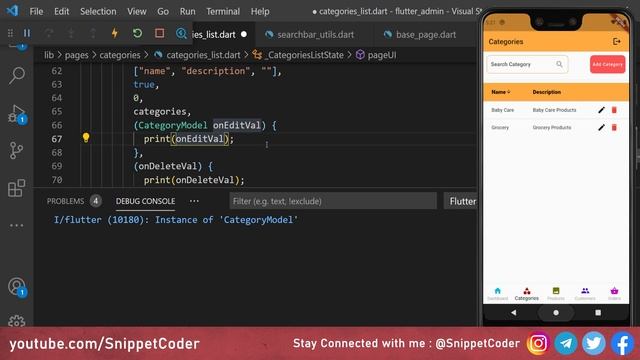Tap the Android home button
This screenshot has height=360, width=640.
pos(556,313)
